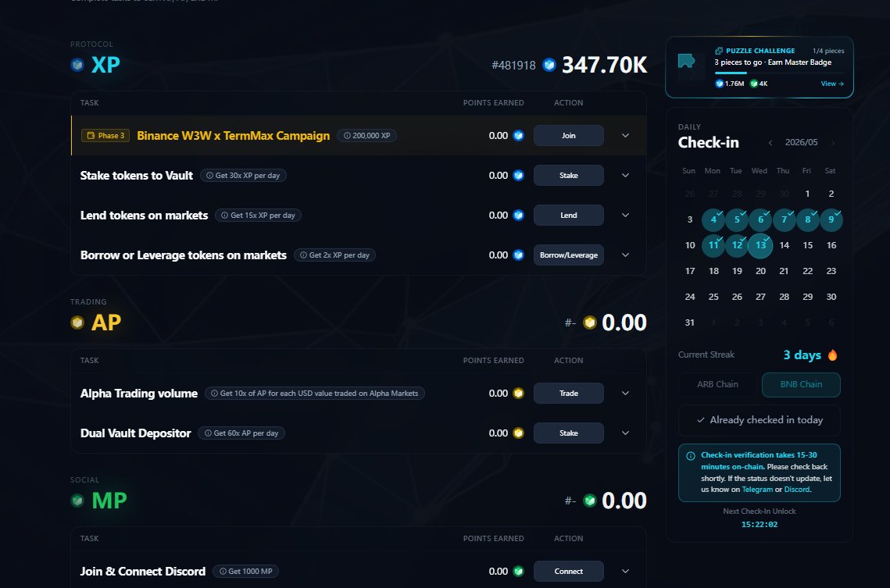
Task: Click the Get 10x of AP info badge
Action: tap(314, 393)
